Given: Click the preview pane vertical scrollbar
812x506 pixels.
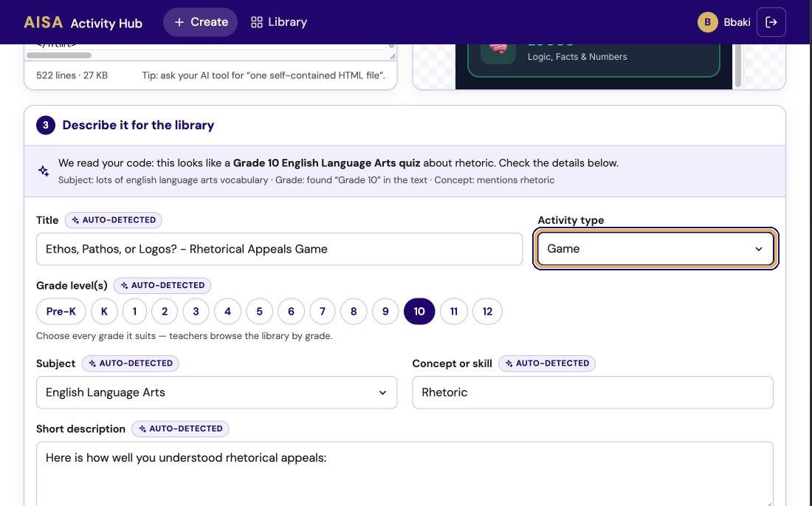Looking at the screenshot, I should click(x=737, y=65).
